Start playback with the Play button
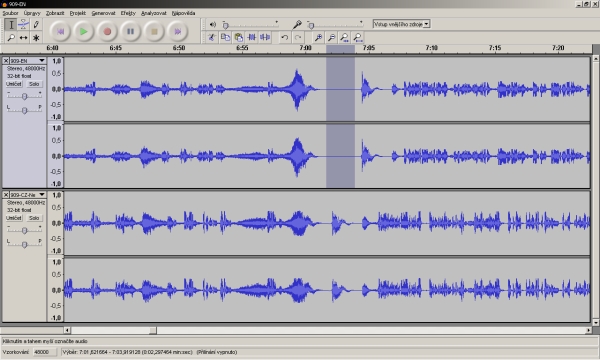 pos(83,31)
